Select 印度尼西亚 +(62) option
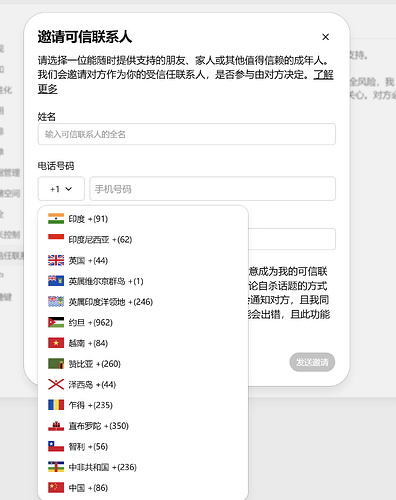Viewport: 396px width, 500px height. (x=143, y=239)
